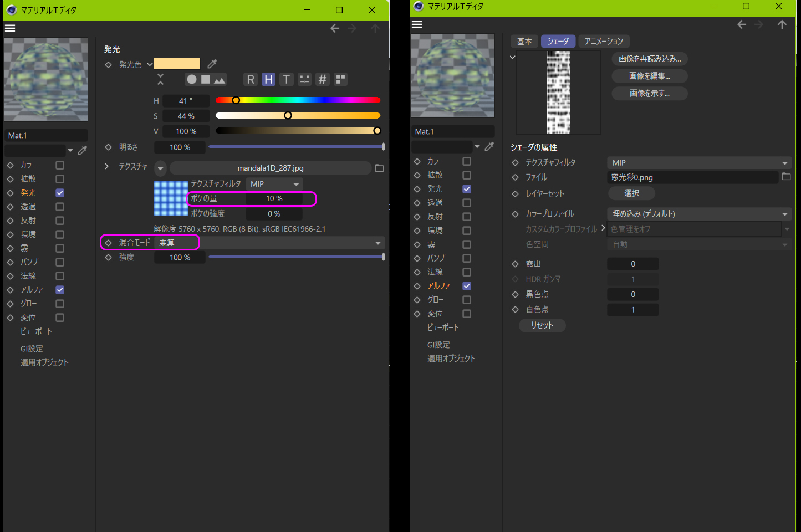Click the folder icon next to mandala1D_287.jpg
The image size is (801, 532).
coord(379,168)
